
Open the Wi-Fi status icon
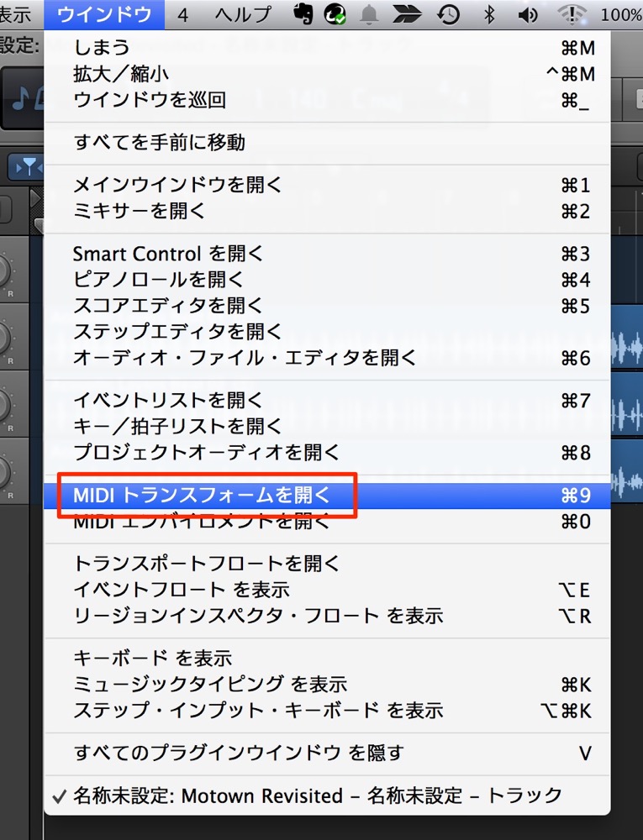(x=572, y=14)
